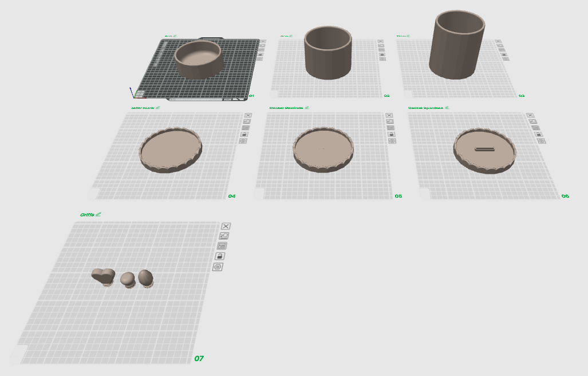The image size is (588, 376).
Task: Click the plate number 02 label
Action: tap(386, 96)
